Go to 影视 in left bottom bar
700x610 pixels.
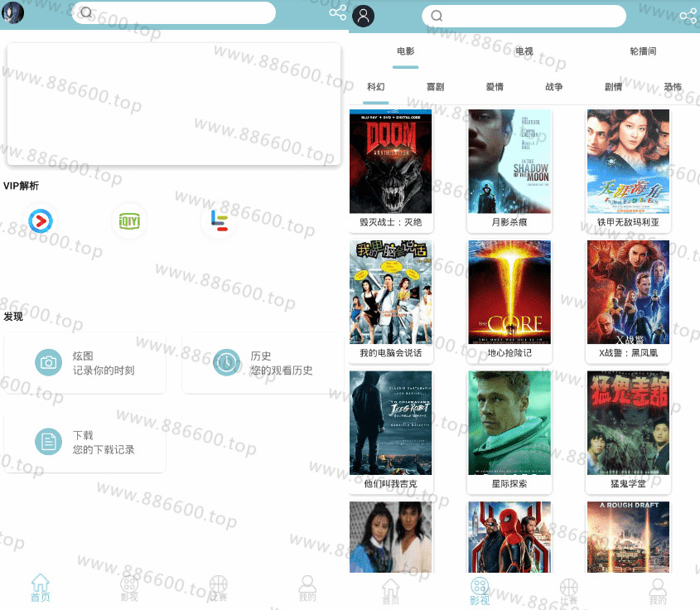[129, 588]
